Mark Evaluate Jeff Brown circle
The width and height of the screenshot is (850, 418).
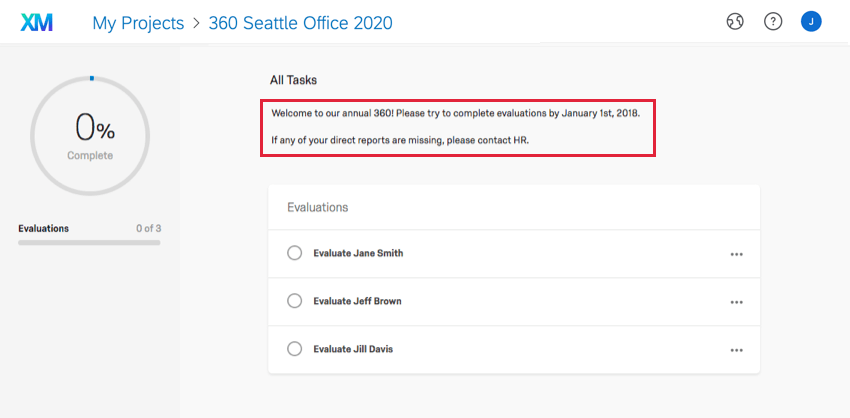(x=294, y=301)
